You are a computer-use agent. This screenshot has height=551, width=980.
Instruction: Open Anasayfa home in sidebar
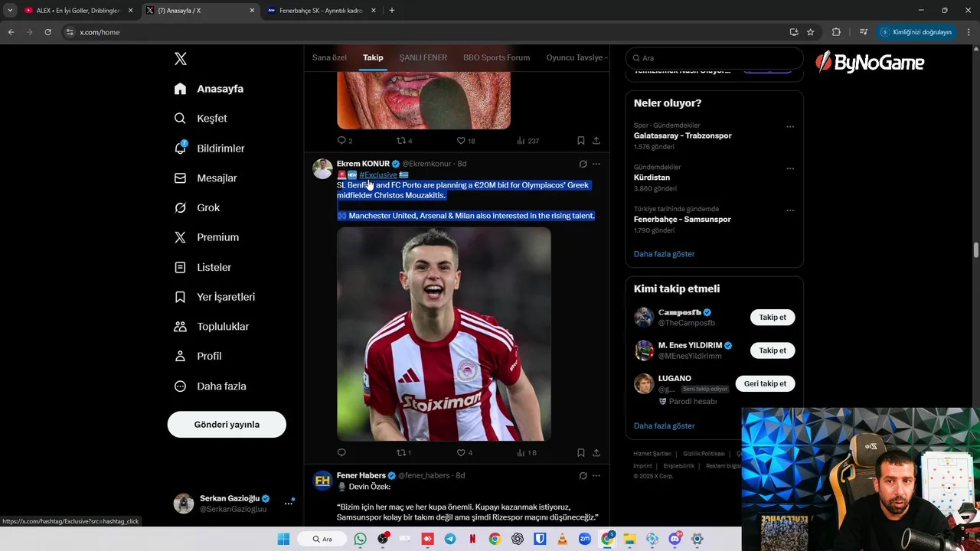tap(208, 89)
